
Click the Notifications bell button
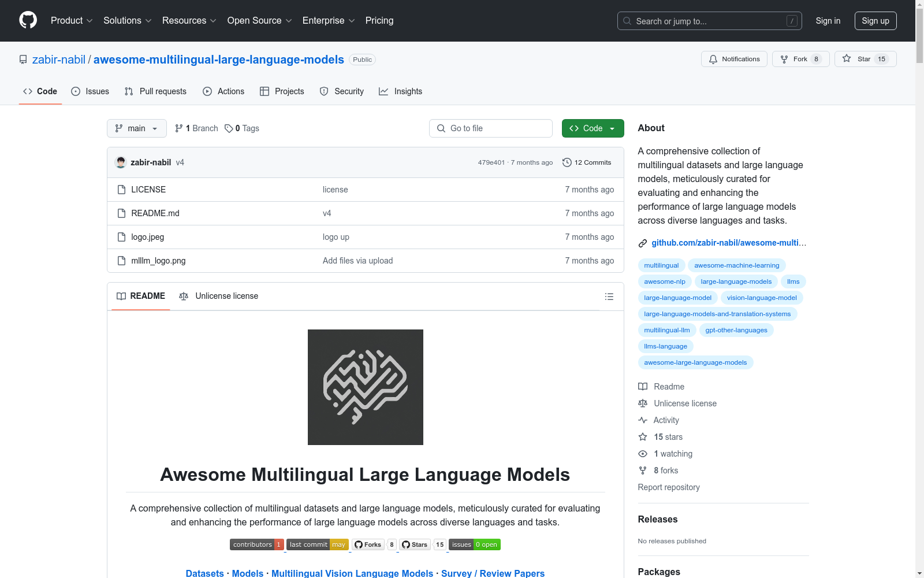point(734,59)
